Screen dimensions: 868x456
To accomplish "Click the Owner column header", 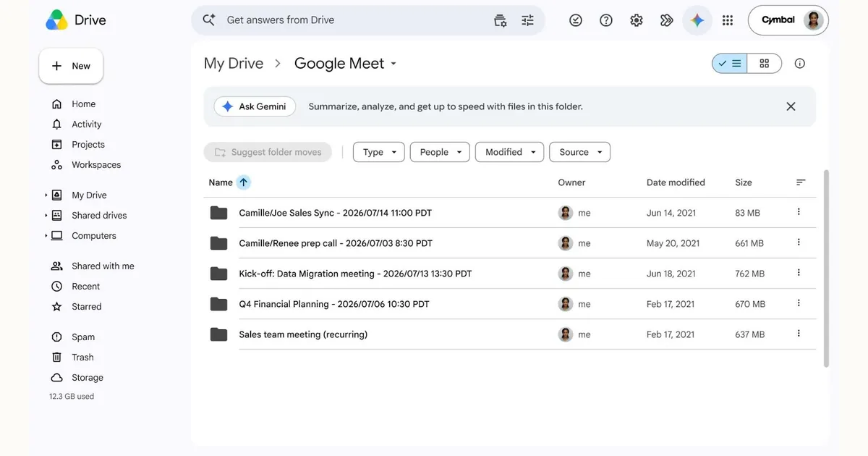I will [571, 182].
